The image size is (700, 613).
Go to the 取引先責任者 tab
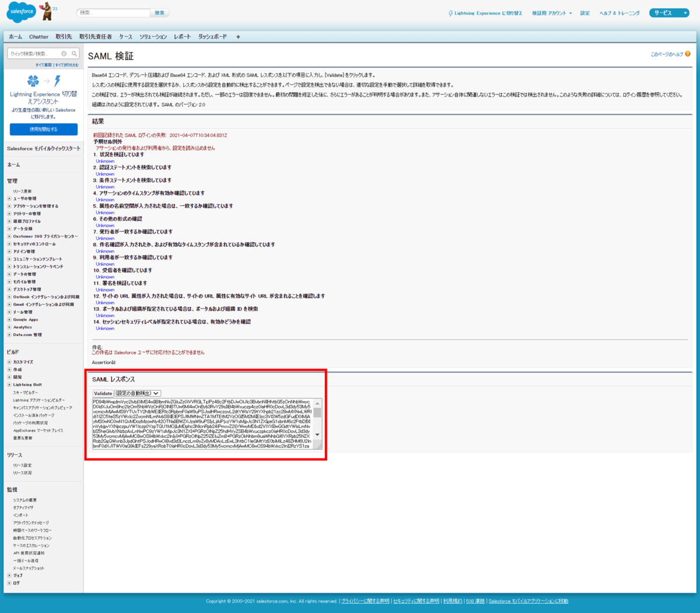pyautogui.click(x=96, y=37)
